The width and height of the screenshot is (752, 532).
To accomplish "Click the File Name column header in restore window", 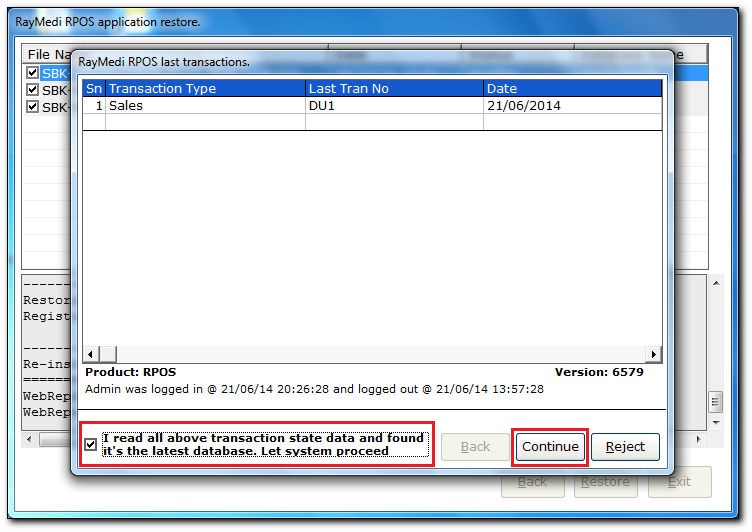I will pyautogui.click(x=48, y=54).
